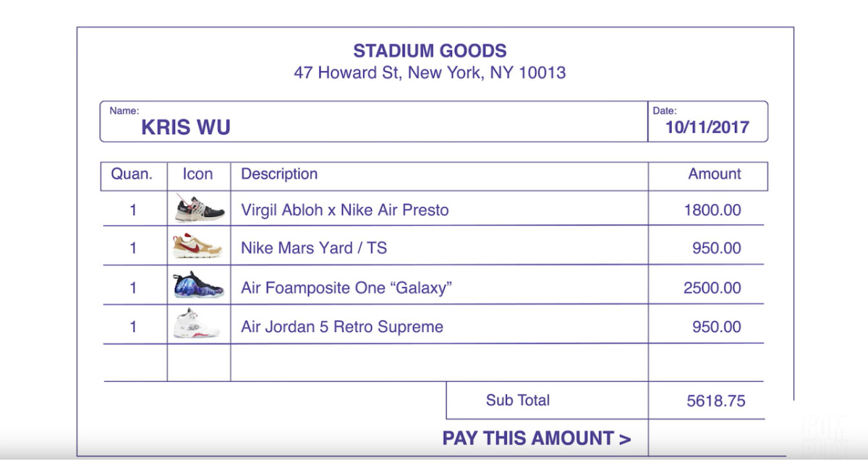The width and height of the screenshot is (868, 460).
Task: Click the PAY THIS AMOUNT label
Action: coord(536,438)
